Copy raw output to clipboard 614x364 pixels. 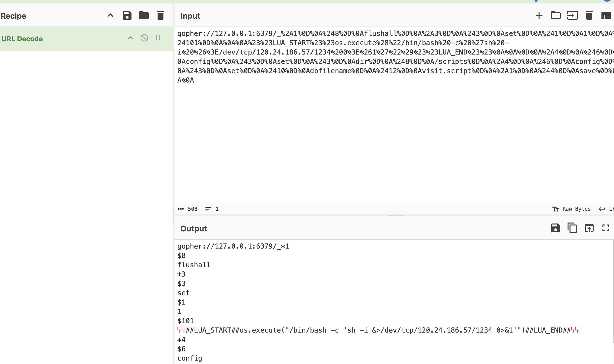pos(572,228)
